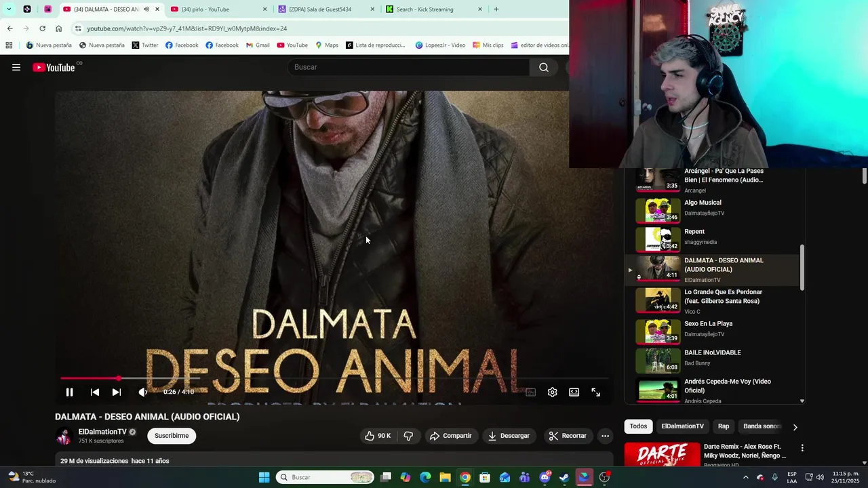Open the Twitter bookmark
The width and height of the screenshot is (868, 488).
[x=145, y=45]
